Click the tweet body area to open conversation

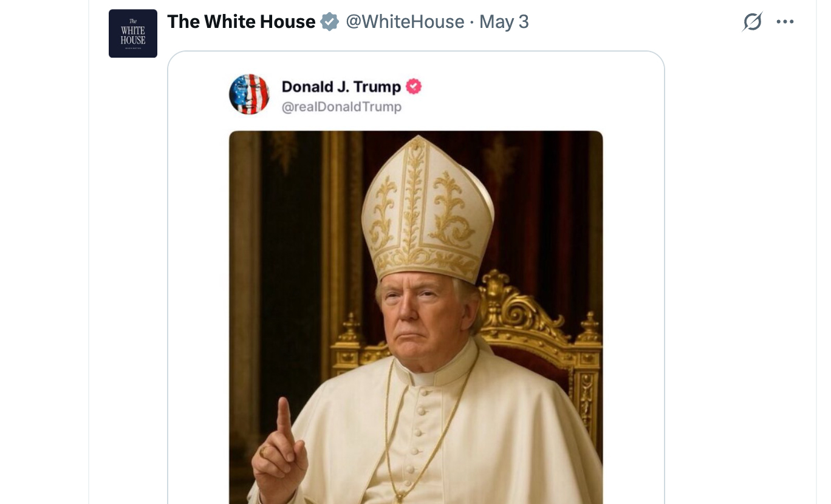415,273
